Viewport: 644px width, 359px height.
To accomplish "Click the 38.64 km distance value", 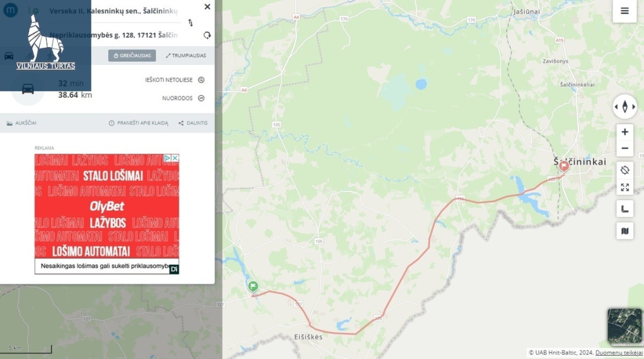I will tap(75, 95).
